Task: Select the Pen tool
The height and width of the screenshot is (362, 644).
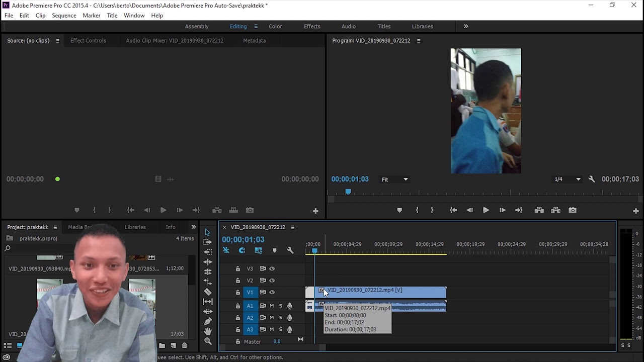Action: coord(207,321)
